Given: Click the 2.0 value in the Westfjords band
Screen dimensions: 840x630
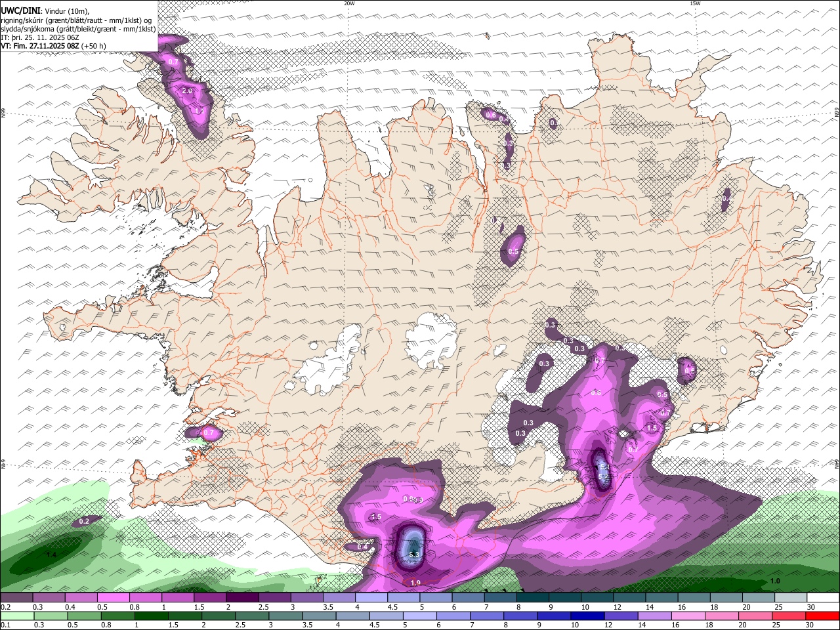Looking at the screenshot, I should (x=188, y=91).
